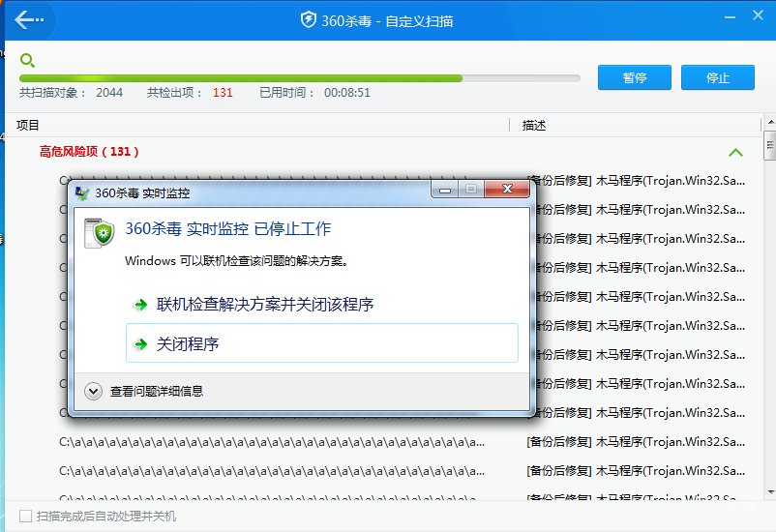
Task: Click 共扫描对象 value 2044
Action: [109, 93]
